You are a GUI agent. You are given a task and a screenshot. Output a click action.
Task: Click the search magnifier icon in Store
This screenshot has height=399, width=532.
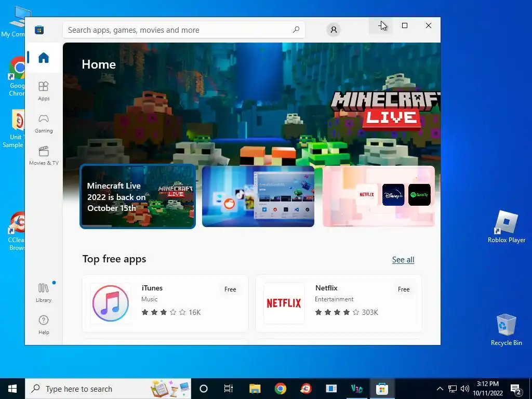pos(296,30)
